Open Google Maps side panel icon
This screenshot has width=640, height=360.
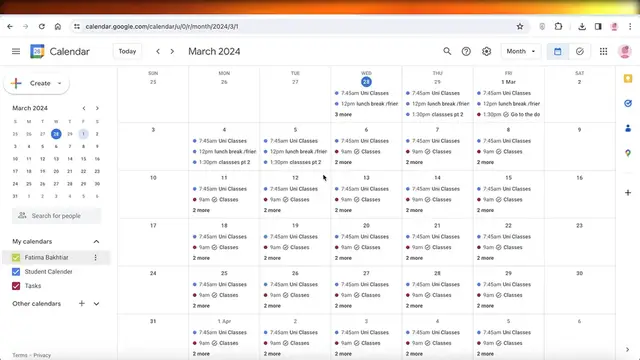[628, 153]
